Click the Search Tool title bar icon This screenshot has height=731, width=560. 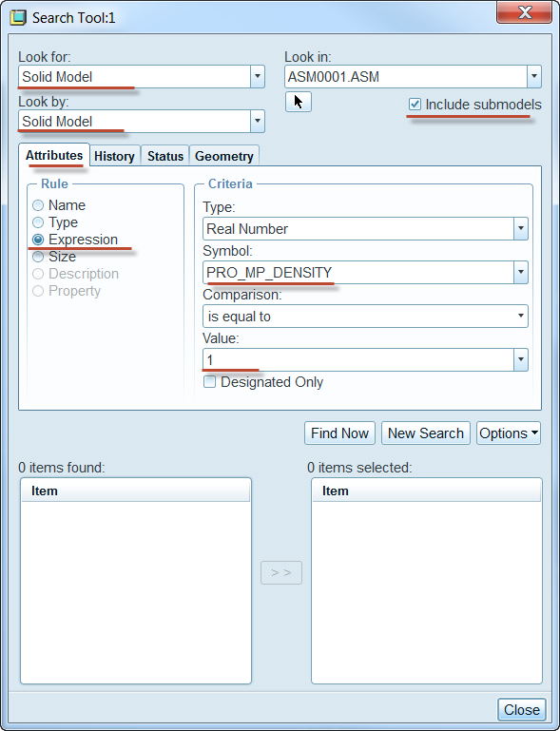[x=18, y=18]
